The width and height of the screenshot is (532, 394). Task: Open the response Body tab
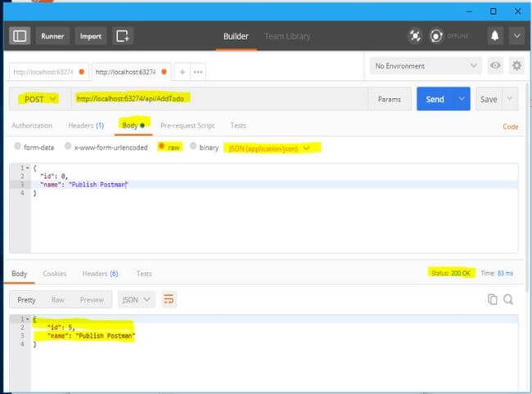[20, 274]
